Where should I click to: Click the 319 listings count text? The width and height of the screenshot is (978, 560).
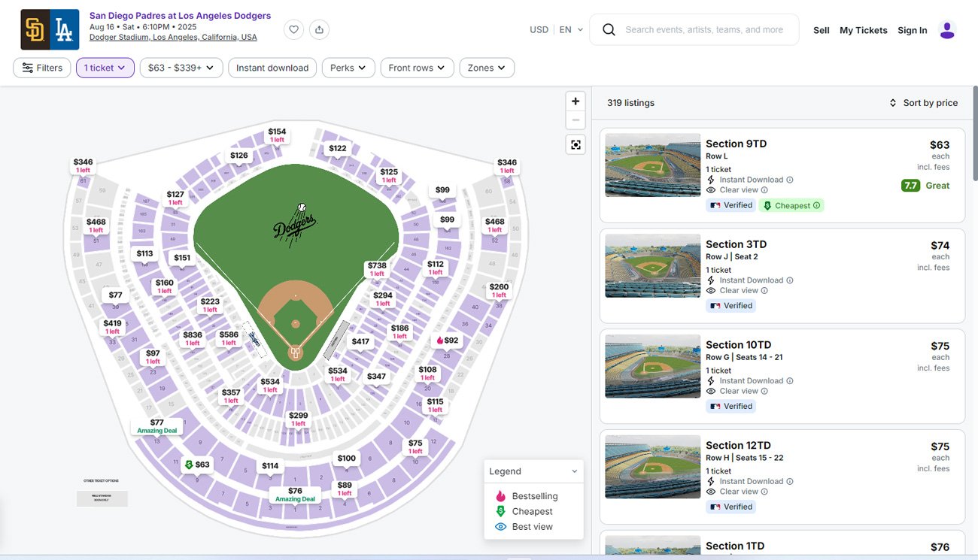pos(630,103)
